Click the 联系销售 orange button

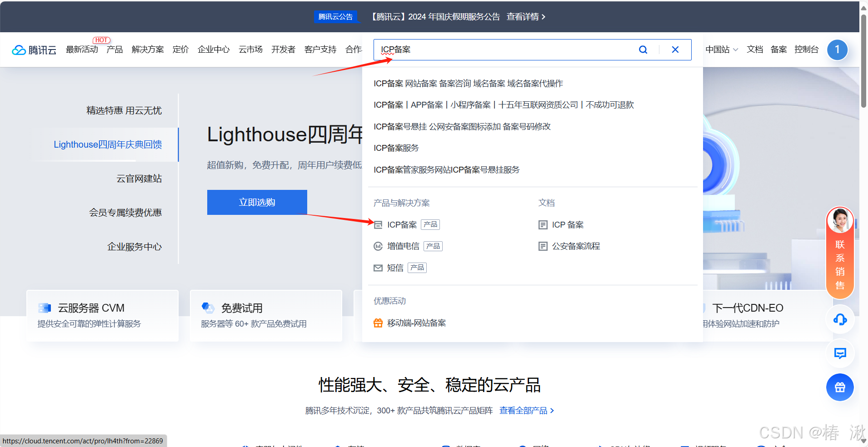pos(840,253)
